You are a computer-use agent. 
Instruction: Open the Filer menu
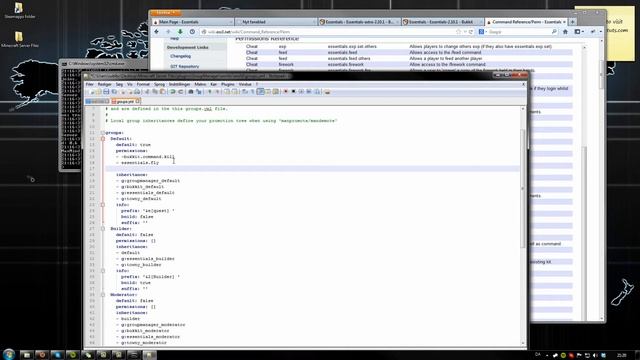click(89, 84)
